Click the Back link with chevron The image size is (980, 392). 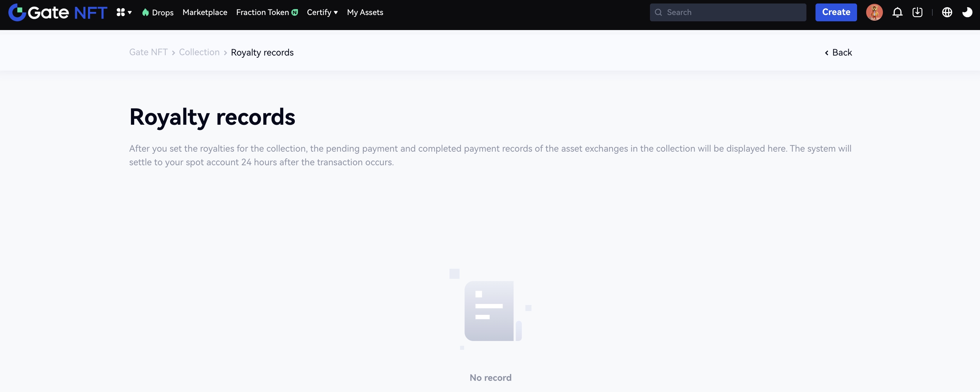[838, 52]
